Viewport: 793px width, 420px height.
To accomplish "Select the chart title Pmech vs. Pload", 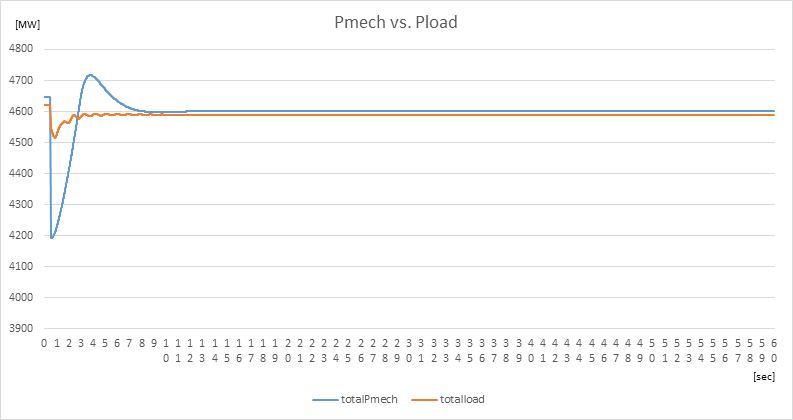I will click(395, 22).
